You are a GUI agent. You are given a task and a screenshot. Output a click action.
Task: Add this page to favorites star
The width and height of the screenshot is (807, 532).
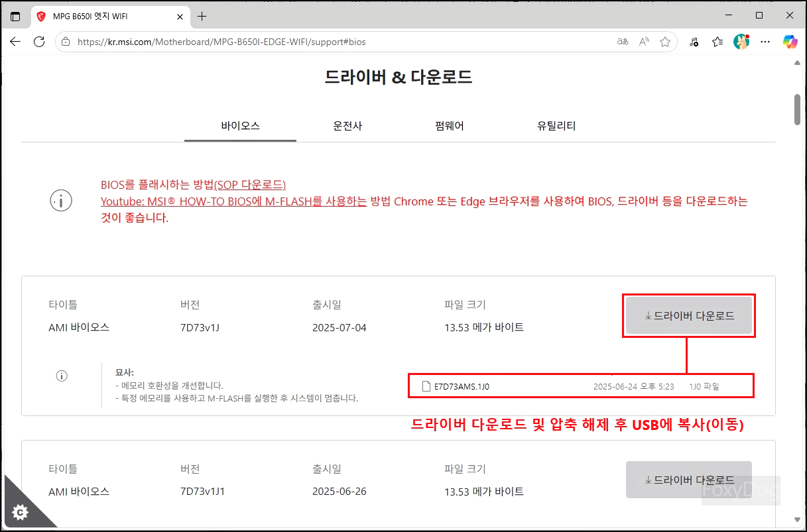pos(665,42)
